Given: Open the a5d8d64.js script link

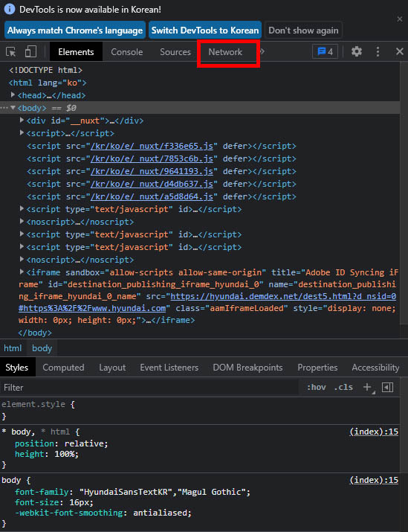Looking at the screenshot, I should coord(152,196).
